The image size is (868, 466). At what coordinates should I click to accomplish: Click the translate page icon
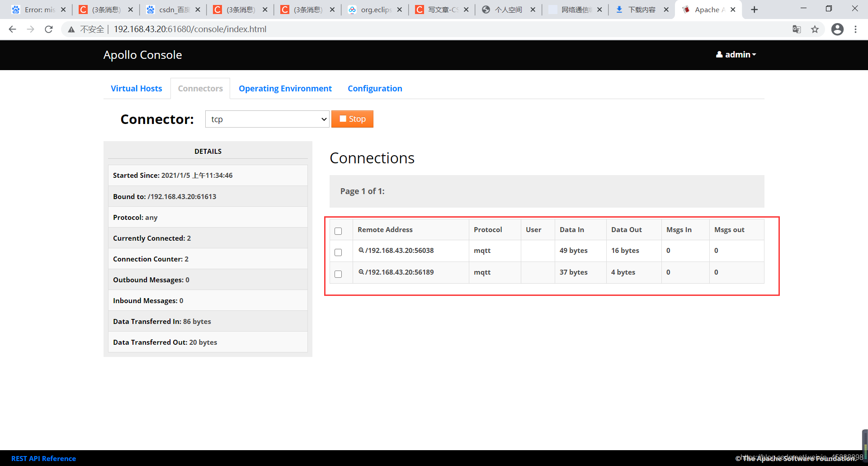[797, 29]
